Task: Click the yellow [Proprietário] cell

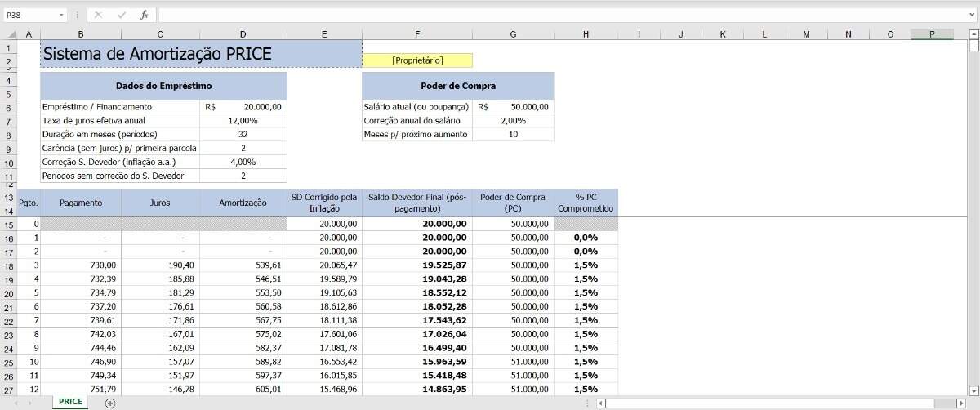Action: [x=416, y=60]
